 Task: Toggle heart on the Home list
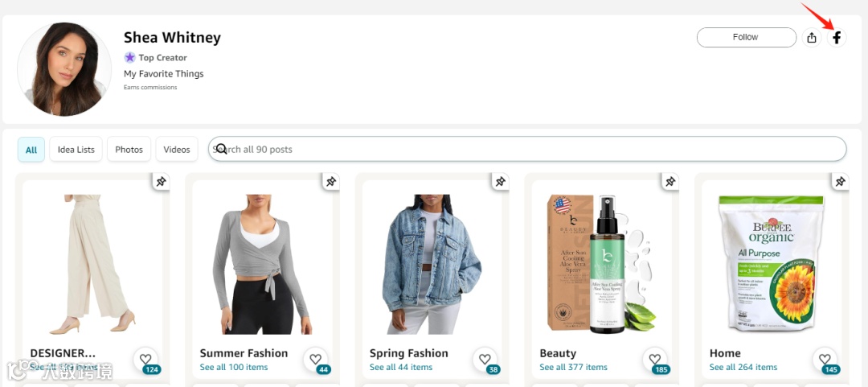(x=824, y=359)
